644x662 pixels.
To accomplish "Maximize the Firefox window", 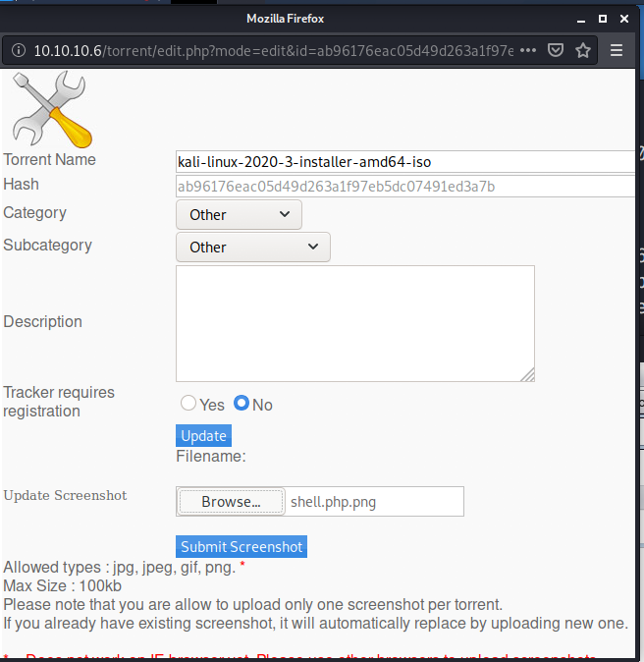I will 603,19.
